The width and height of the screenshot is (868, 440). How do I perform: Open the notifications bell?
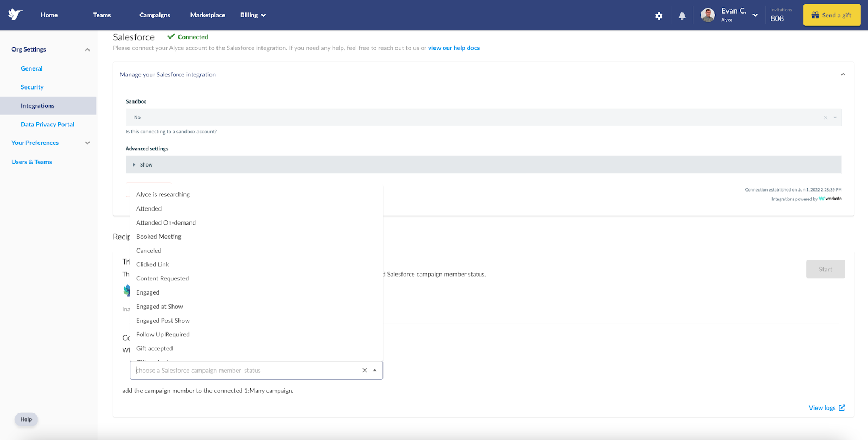point(682,16)
